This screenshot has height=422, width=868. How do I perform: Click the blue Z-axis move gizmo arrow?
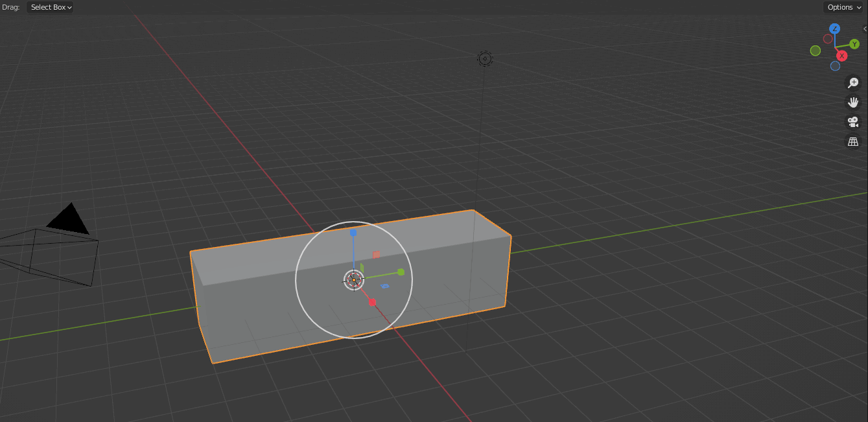pos(354,232)
